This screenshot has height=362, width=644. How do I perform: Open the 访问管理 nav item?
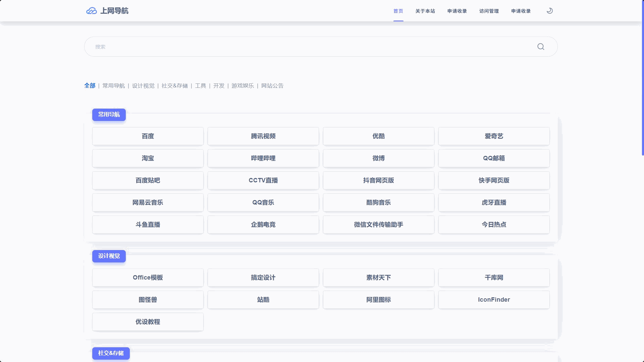(489, 11)
